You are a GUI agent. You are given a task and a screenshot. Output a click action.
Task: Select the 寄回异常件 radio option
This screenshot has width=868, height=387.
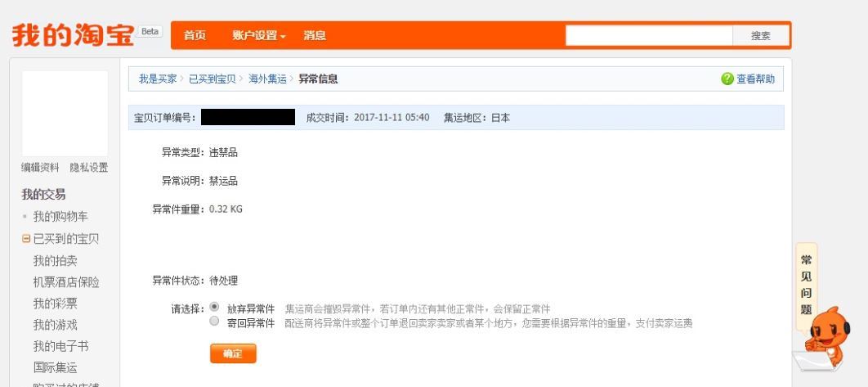[215, 322]
